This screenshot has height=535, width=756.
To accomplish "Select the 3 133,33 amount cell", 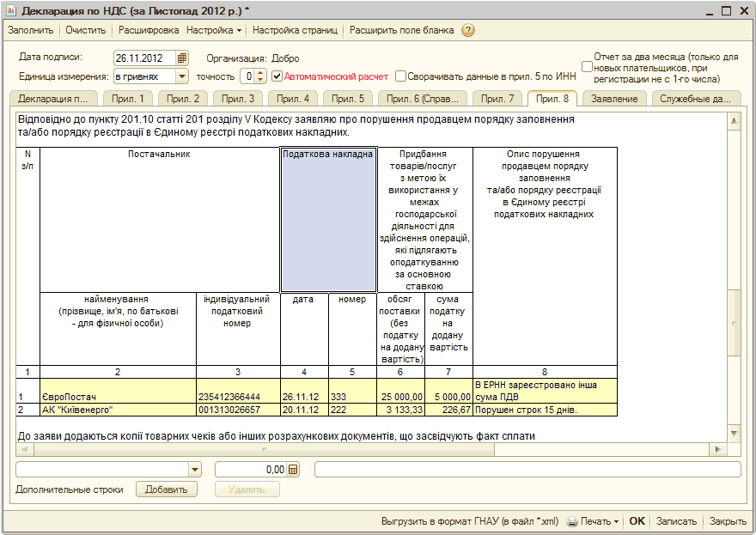I will [x=400, y=410].
